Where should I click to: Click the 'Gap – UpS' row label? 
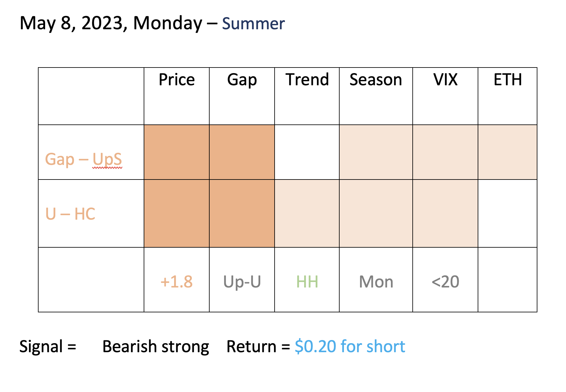(x=84, y=159)
